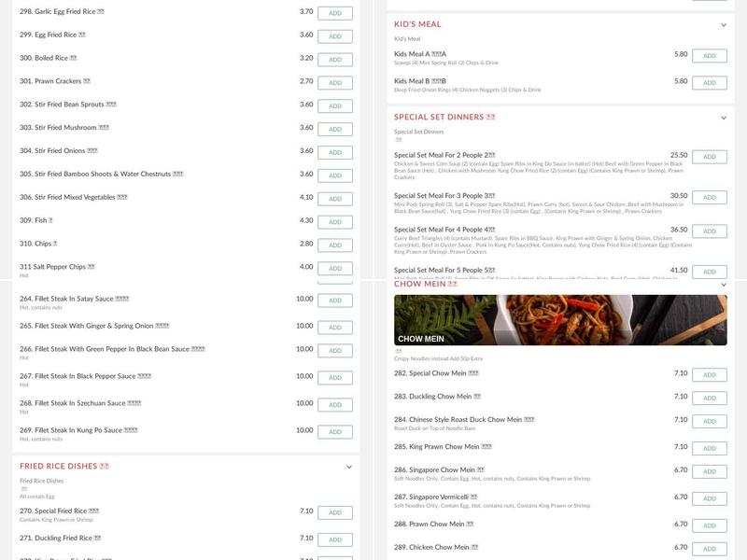Add Kids Meal A to basket
The height and width of the screenshot is (560, 747).
tap(709, 56)
